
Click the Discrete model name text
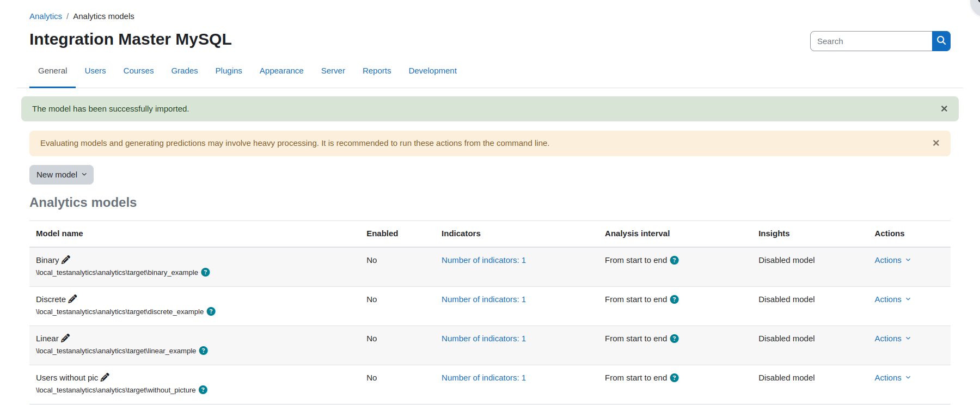coord(51,299)
